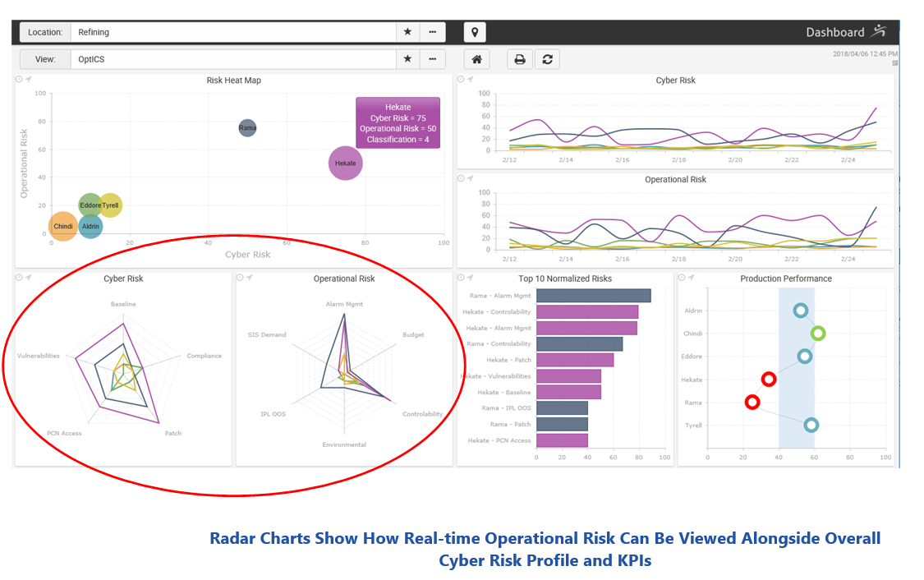Click the Rama - Alarm Mgmt bar
The width and height of the screenshot is (924, 580).
tap(593, 295)
